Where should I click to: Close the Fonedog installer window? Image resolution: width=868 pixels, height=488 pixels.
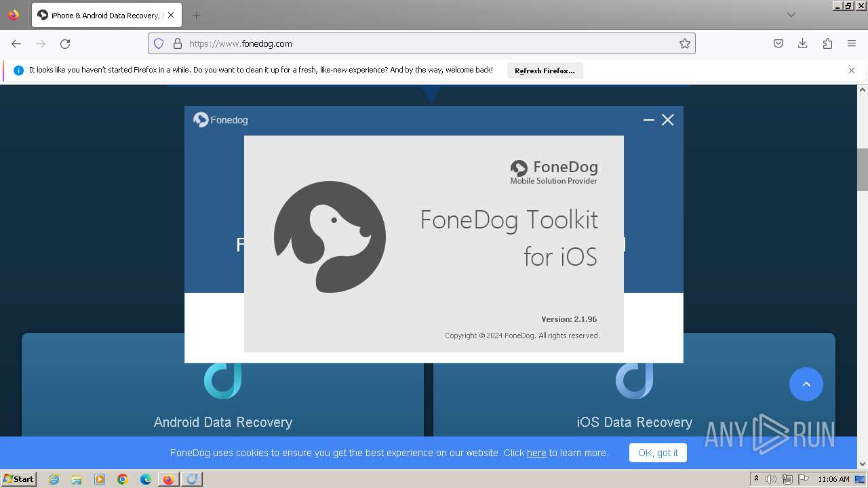(x=668, y=120)
